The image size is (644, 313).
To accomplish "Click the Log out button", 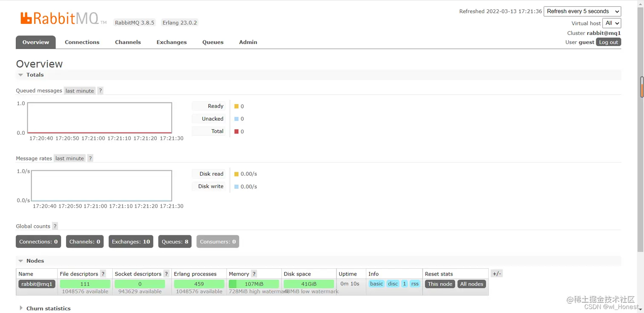I will pyautogui.click(x=608, y=42).
